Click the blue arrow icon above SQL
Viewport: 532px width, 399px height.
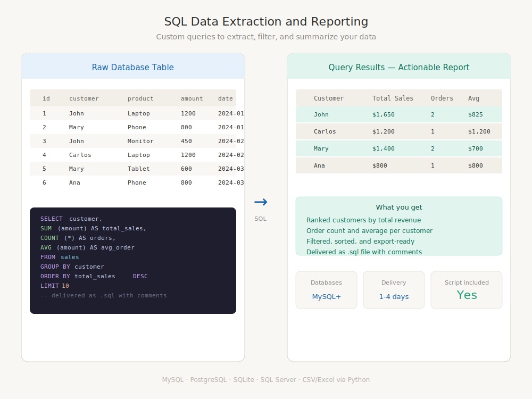click(x=261, y=202)
